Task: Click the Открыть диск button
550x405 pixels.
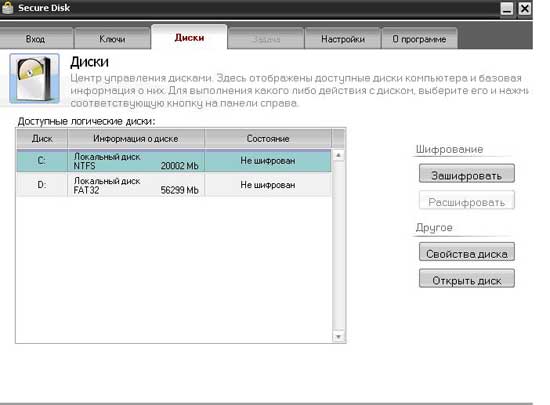Action: tap(467, 279)
